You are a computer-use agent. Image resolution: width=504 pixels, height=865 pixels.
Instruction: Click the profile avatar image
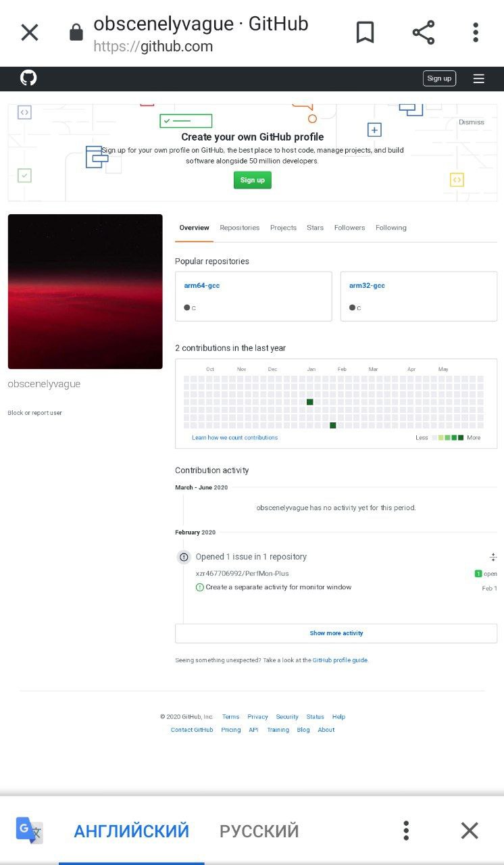pyautogui.click(x=85, y=291)
